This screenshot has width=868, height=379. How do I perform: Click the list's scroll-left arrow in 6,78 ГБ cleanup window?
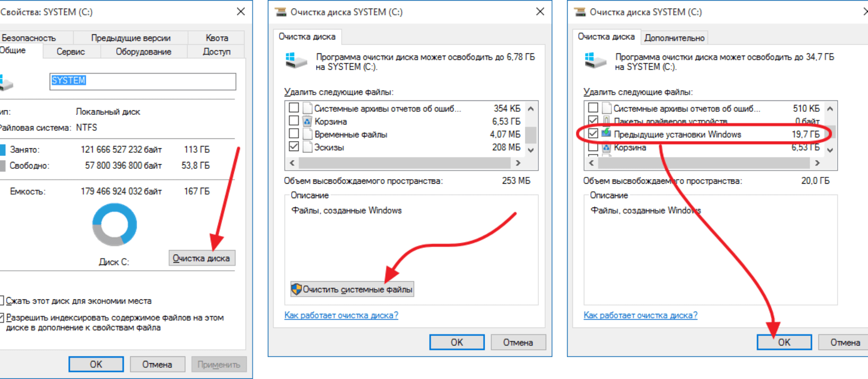292,163
